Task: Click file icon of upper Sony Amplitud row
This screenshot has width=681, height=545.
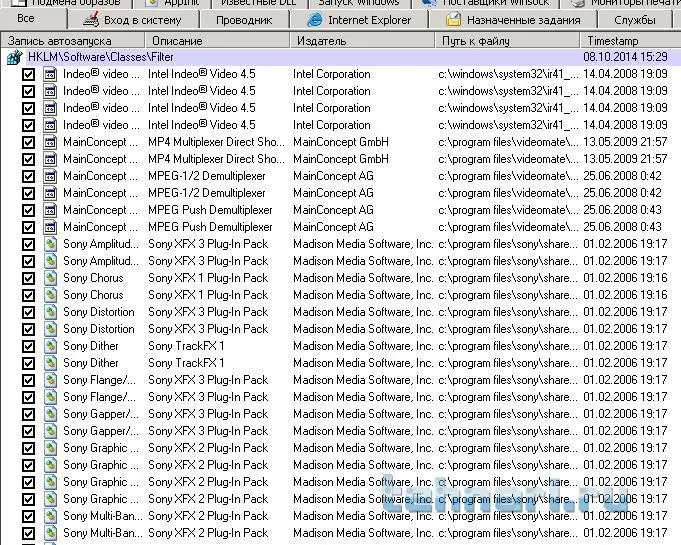Action: pos(50,244)
